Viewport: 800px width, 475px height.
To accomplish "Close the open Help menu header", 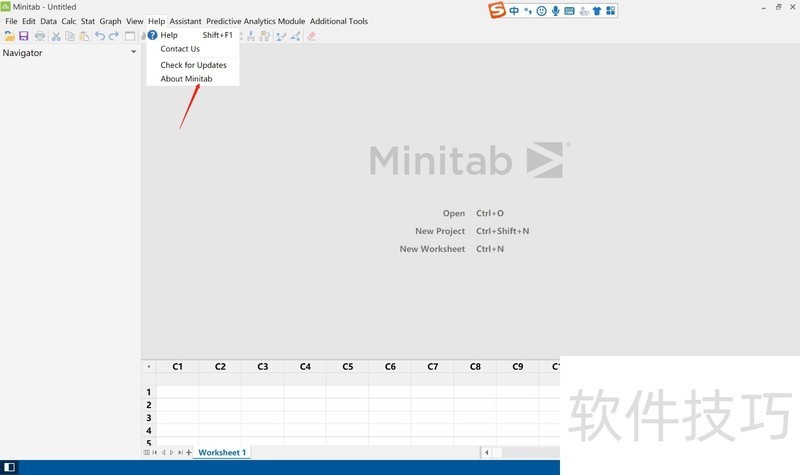I will pos(157,21).
